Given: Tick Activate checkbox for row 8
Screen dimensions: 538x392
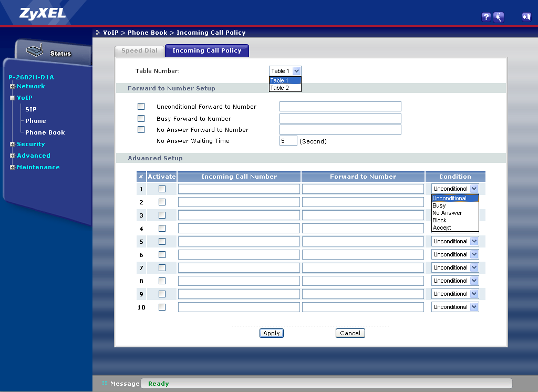Looking at the screenshot, I should [162, 281].
